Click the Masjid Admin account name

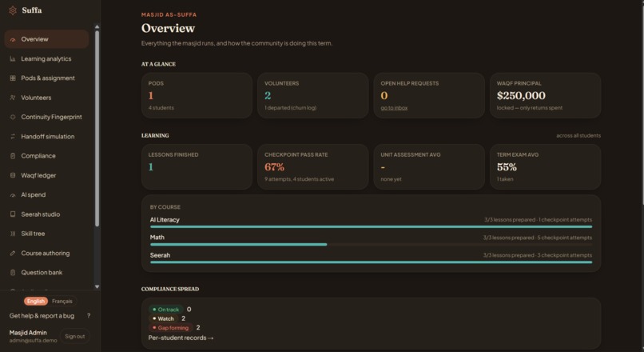28,333
